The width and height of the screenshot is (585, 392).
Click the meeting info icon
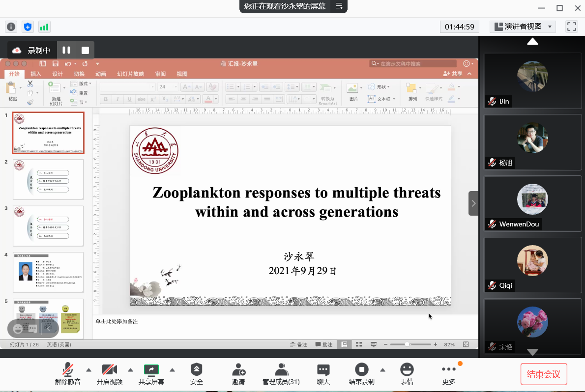point(11,27)
